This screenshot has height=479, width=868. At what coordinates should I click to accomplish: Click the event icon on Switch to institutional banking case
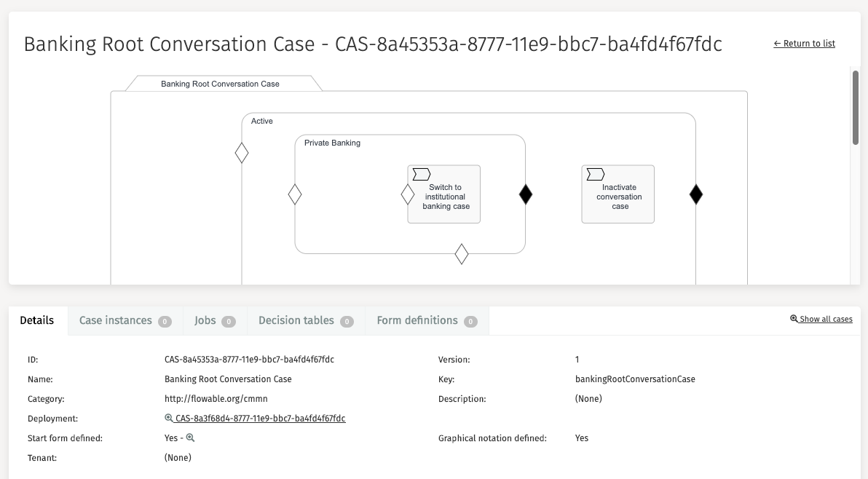point(421,174)
